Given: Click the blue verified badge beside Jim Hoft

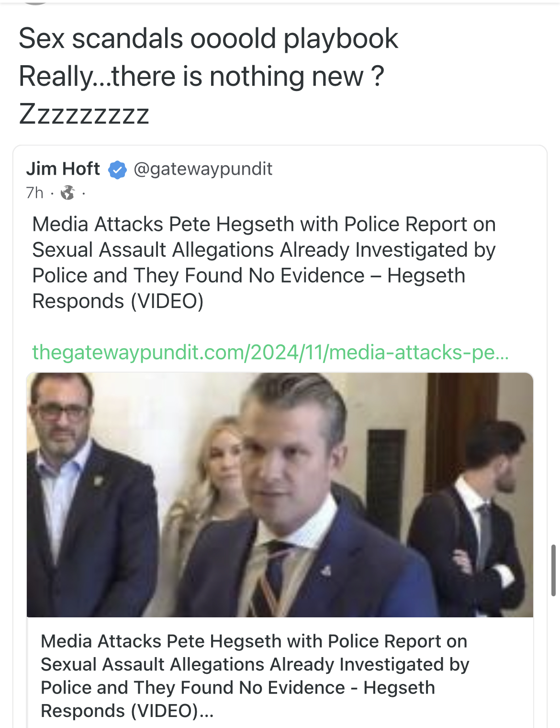Looking at the screenshot, I should tap(117, 170).
